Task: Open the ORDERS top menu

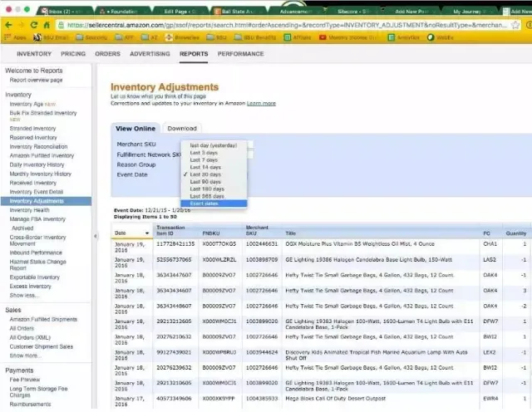Action: 107,54
